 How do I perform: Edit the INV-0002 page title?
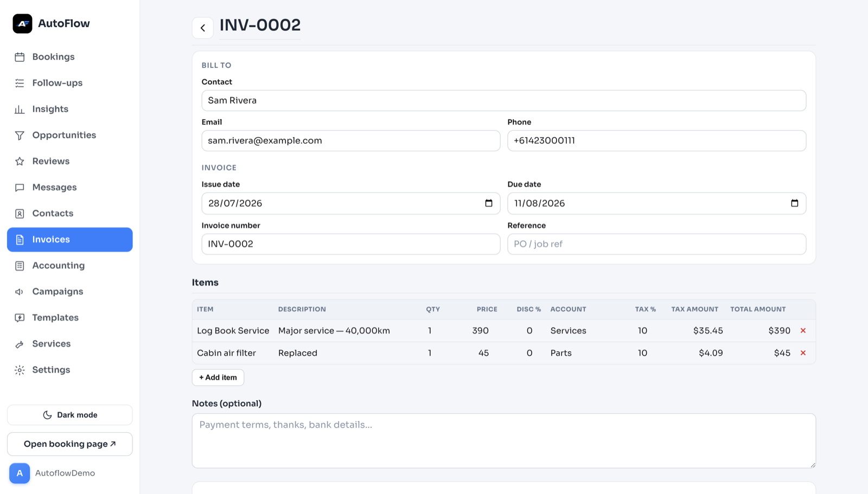[260, 25]
